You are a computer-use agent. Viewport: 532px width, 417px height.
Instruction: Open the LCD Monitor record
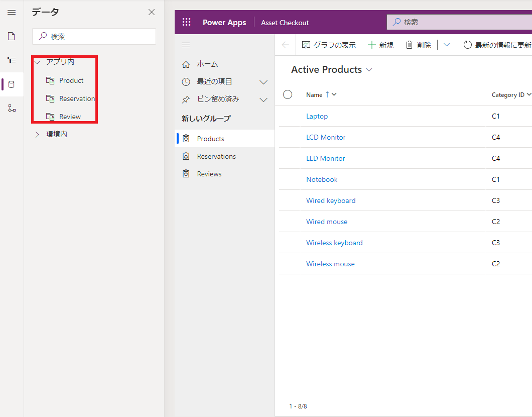(326, 137)
